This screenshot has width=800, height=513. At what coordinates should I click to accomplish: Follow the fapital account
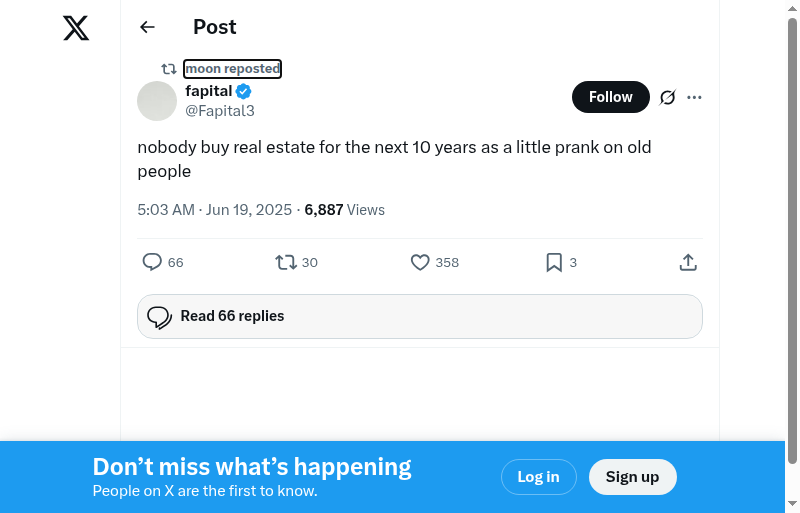pyautogui.click(x=610, y=97)
